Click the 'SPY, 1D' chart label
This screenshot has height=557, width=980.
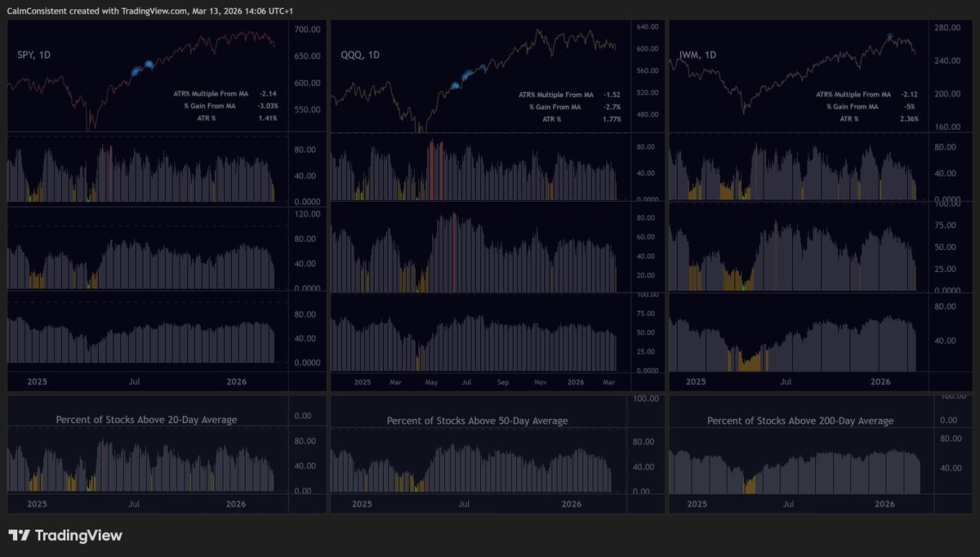tap(34, 54)
